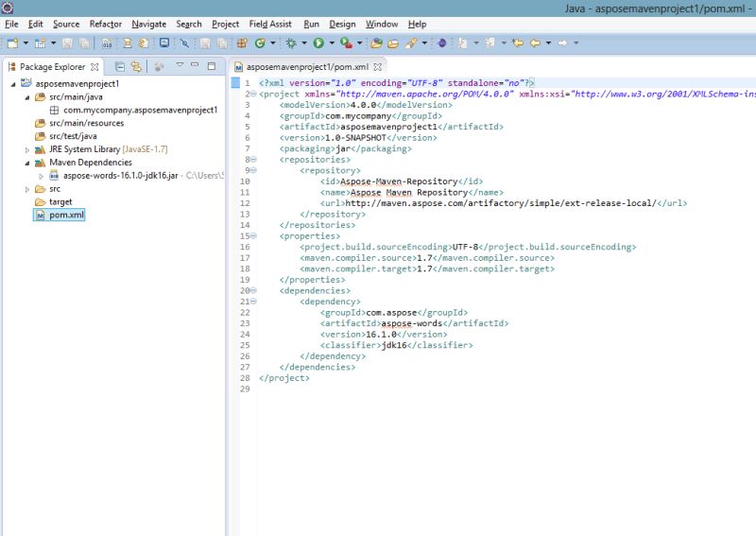Fold the repositories element on line 8
Viewport: 756px width, 536px height.
pos(253,159)
